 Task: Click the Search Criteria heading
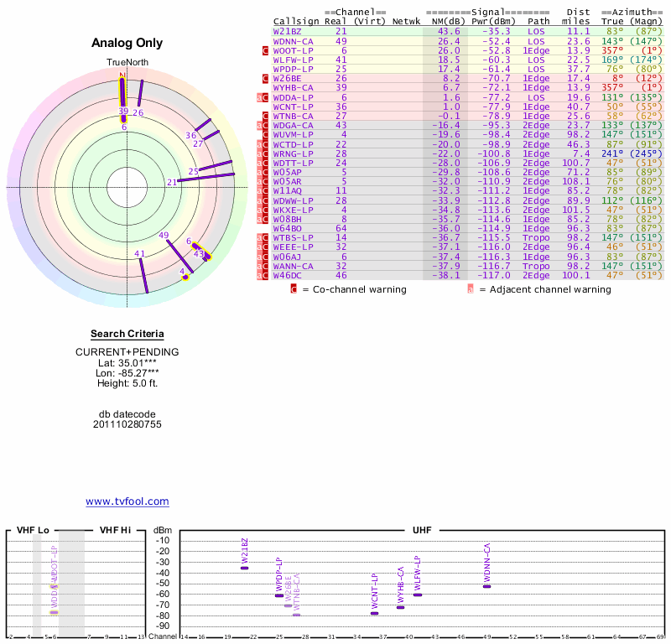tap(127, 335)
